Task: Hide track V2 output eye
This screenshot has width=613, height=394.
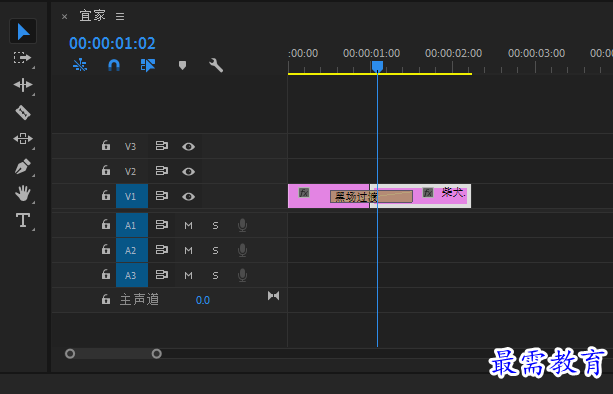Action: click(x=188, y=172)
